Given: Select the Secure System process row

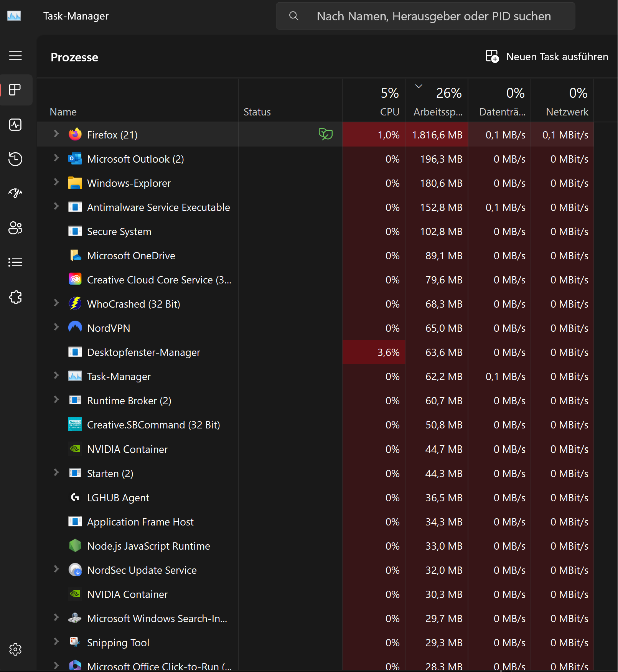Looking at the screenshot, I should (x=315, y=231).
